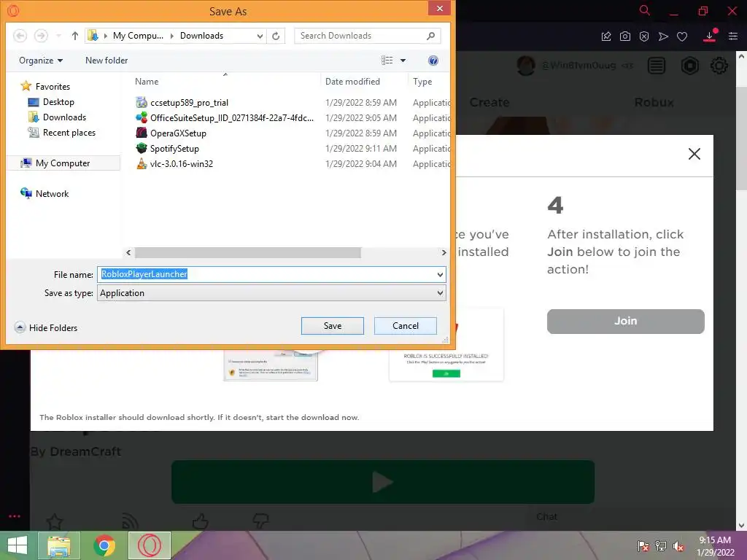Open the Robux tab on Roblox page
The image size is (747, 560).
click(x=654, y=102)
